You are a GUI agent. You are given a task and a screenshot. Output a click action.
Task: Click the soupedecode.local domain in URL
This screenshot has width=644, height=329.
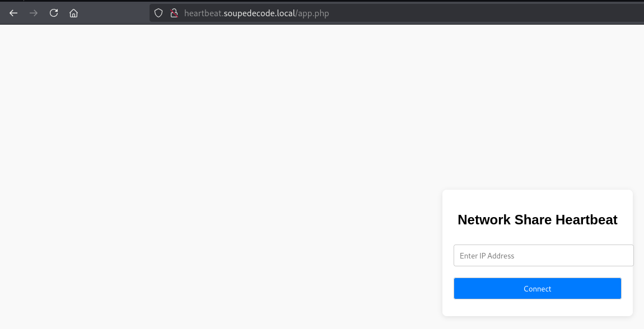[x=259, y=13]
